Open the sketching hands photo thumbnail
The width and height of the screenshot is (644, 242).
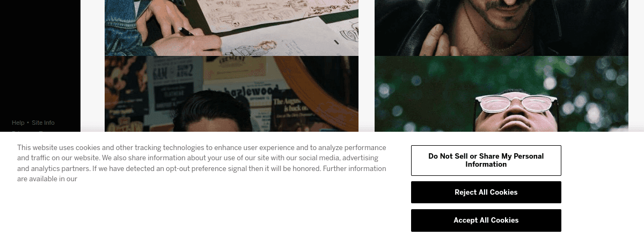(x=231, y=28)
